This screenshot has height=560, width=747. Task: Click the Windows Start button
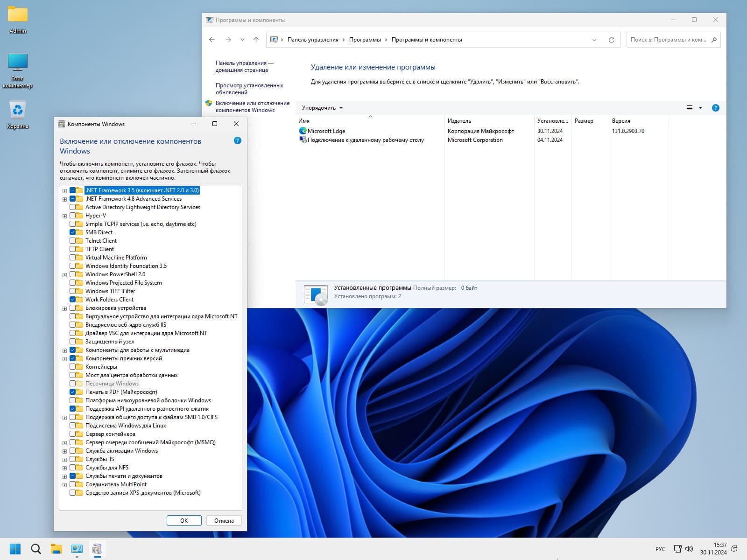(15, 549)
